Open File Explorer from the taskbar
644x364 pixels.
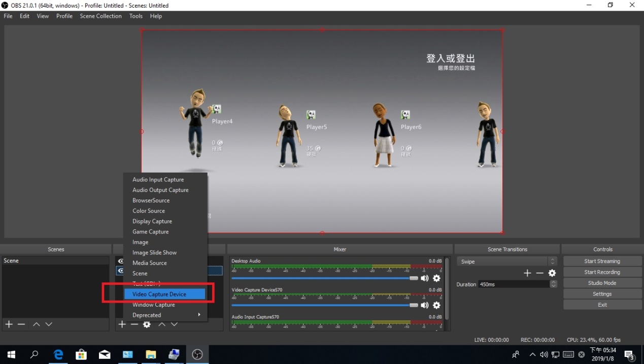151,354
